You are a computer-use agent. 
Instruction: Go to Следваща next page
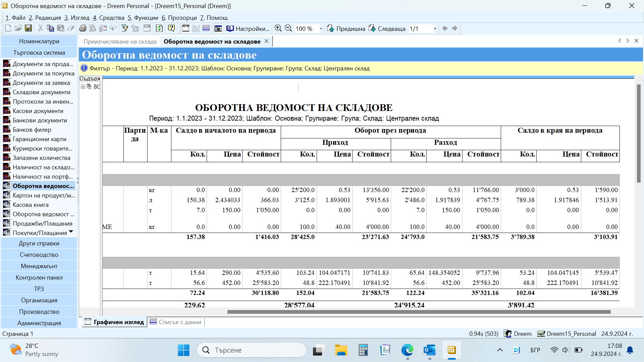387,28
